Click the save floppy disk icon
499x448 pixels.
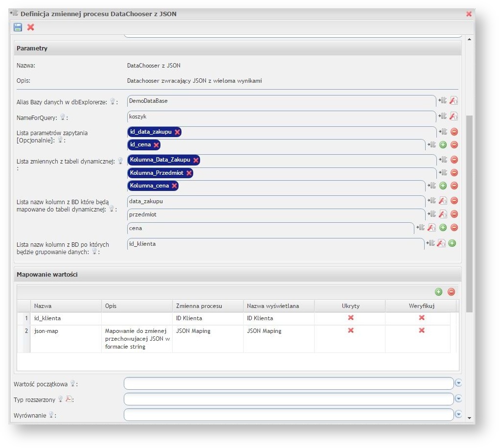pyautogui.click(x=18, y=27)
